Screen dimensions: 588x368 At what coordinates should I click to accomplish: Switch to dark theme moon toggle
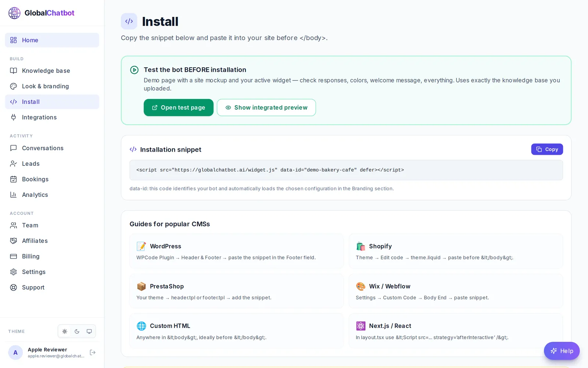[x=77, y=332]
